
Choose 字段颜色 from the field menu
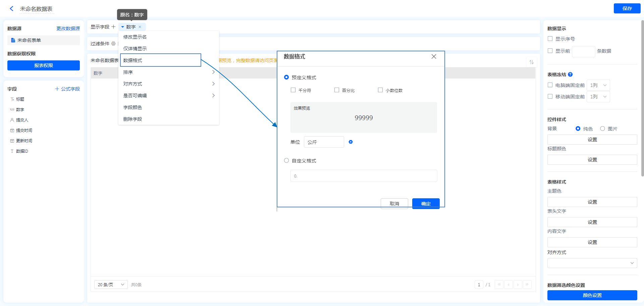(133, 107)
